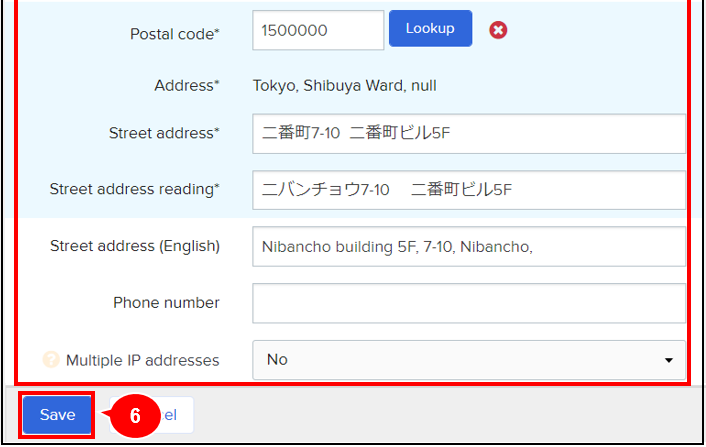Viewport: 706px width, 447px height.
Task: Click the 'Postal code*' label
Action: point(175,34)
